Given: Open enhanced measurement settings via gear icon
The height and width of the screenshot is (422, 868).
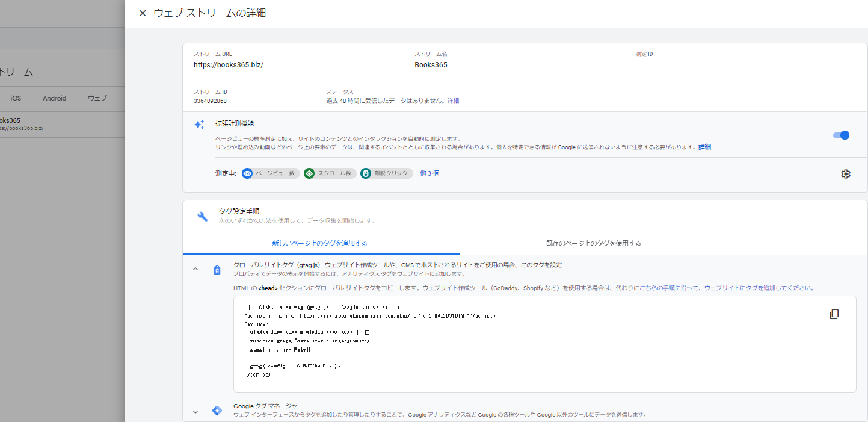Looking at the screenshot, I should click(846, 173).
